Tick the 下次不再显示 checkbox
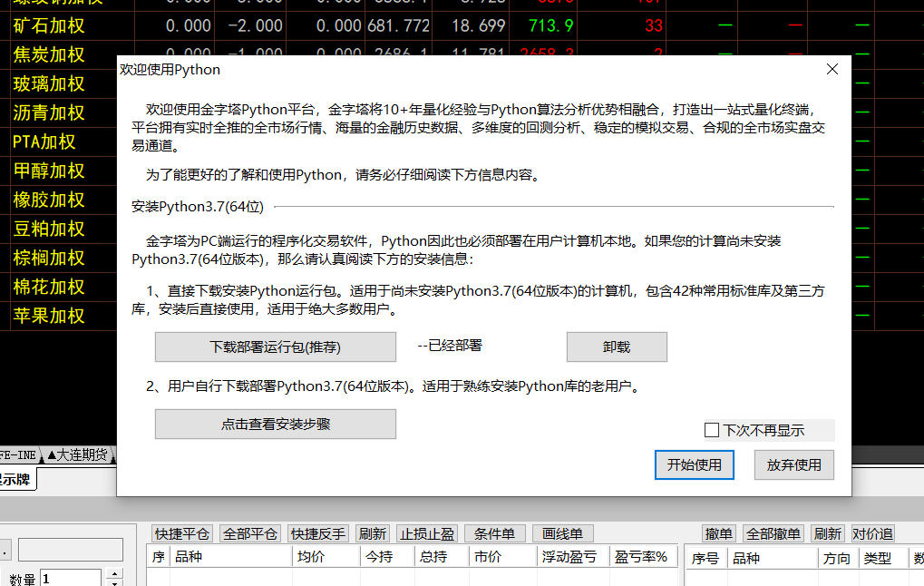 click(712, 430)
